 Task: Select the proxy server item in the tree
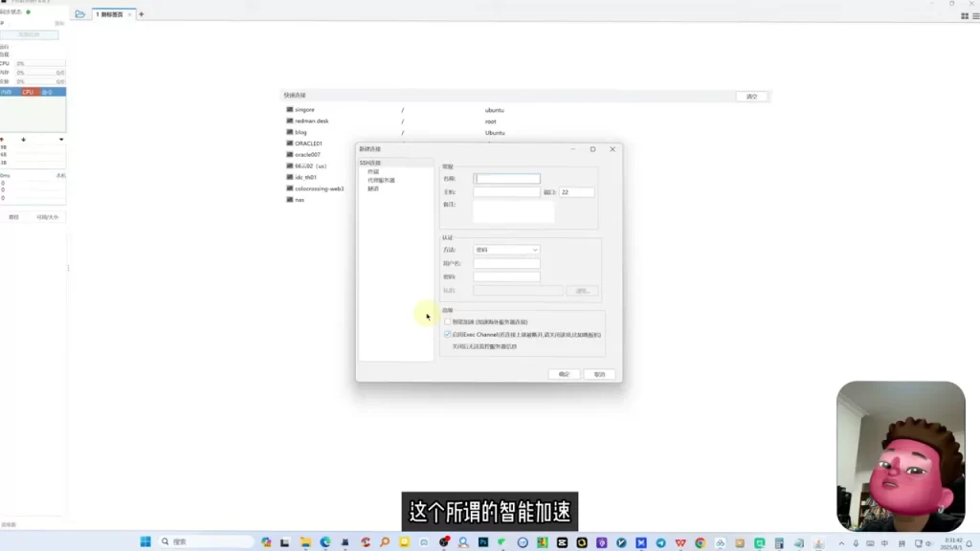click(x=381, y=180)
